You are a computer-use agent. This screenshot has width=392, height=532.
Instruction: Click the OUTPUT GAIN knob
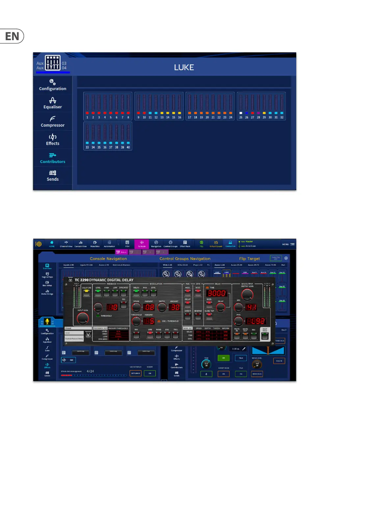click(247, 295)
